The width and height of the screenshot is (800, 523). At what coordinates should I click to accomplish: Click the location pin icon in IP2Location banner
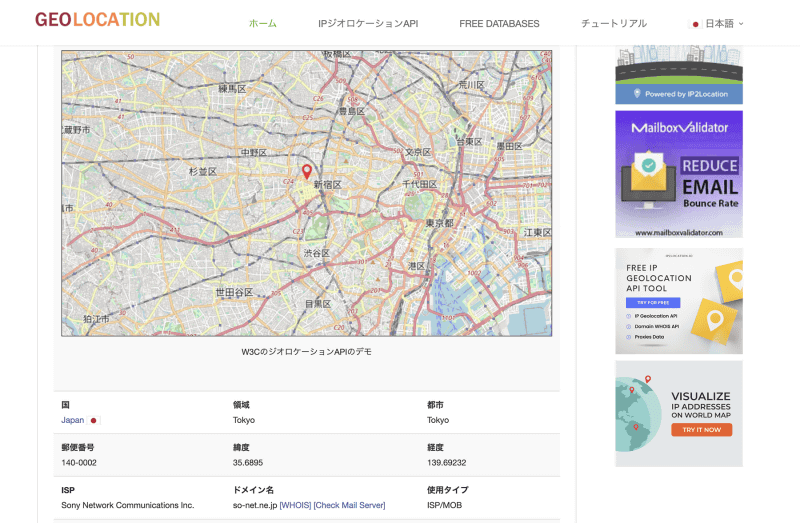[x=637, y=93]
